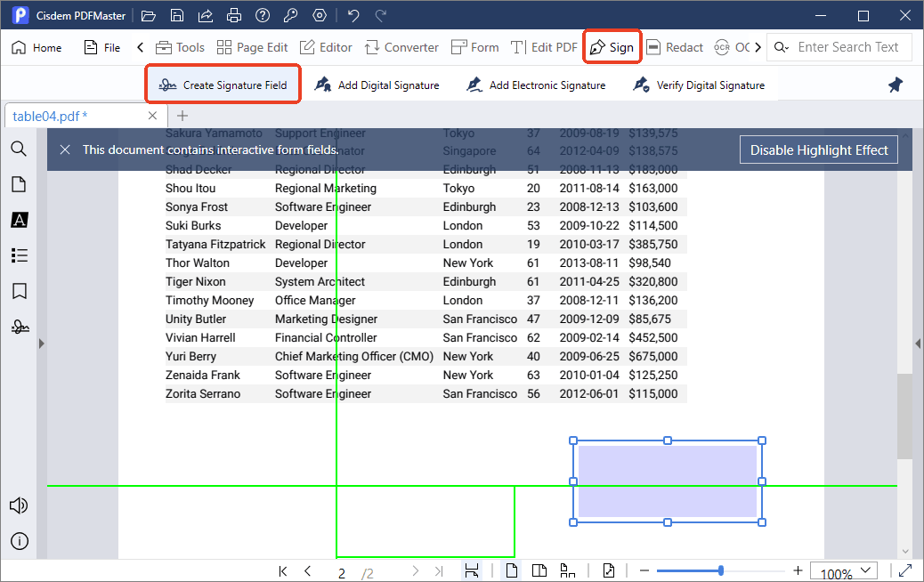Image resolution: width=924 pixels, height=582 pixels.
Task: Open the File menu
Action: click(x=102, y=47)
